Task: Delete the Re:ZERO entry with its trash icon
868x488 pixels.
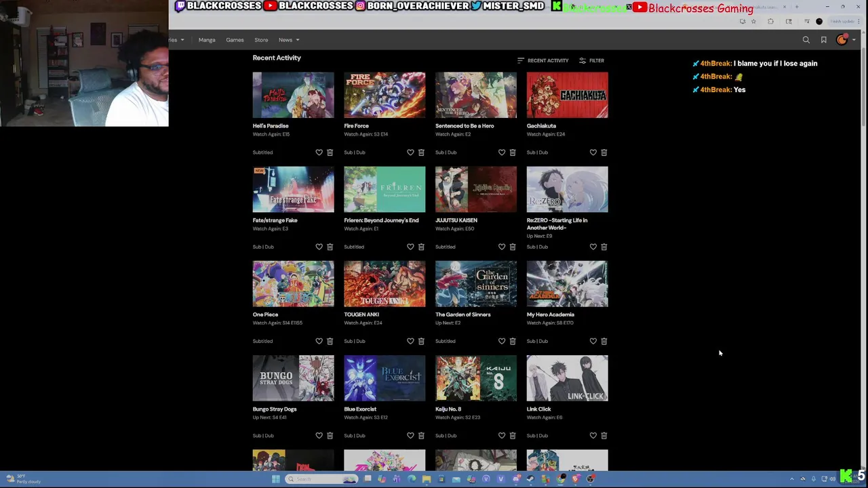Action: tap(604, 247)
